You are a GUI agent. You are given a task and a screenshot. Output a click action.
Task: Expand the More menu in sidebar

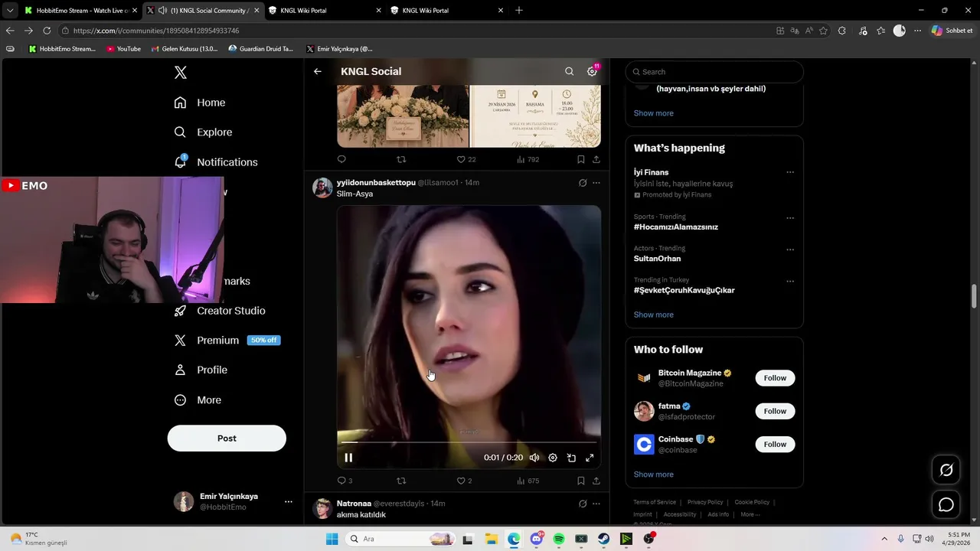[x=198, y=400]
